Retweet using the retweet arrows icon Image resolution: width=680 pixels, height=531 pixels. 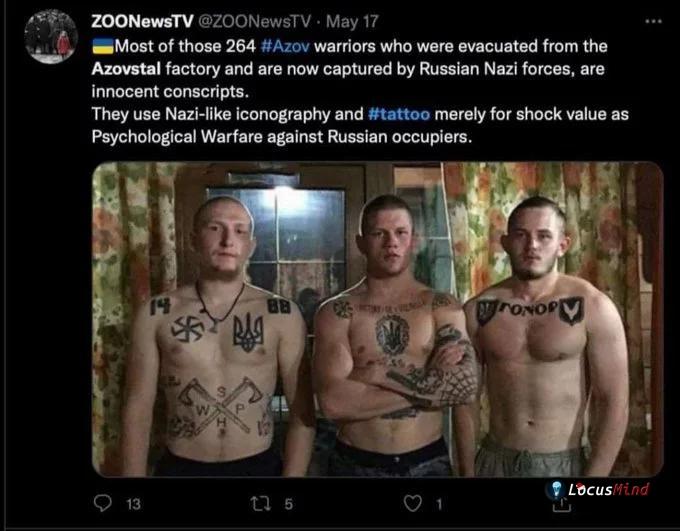click(x=261, y=503)
